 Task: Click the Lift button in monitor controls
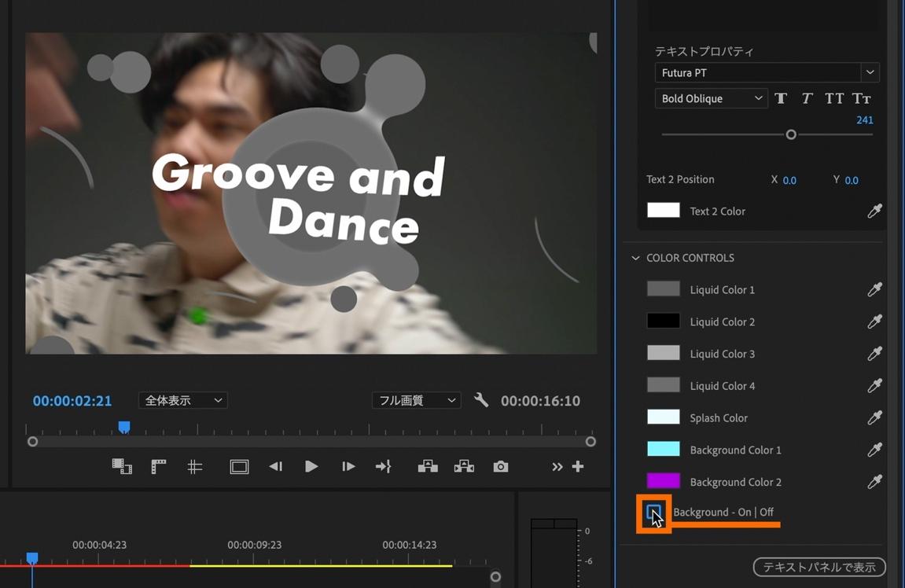click(x=428, y=466)
